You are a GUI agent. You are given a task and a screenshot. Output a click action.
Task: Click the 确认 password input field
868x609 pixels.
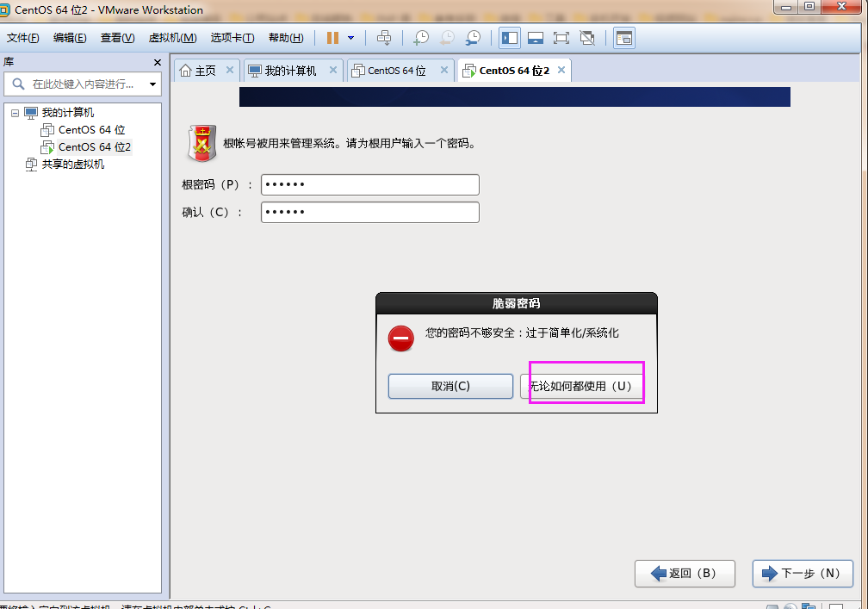pyautogui.click(x=369, y=213)
